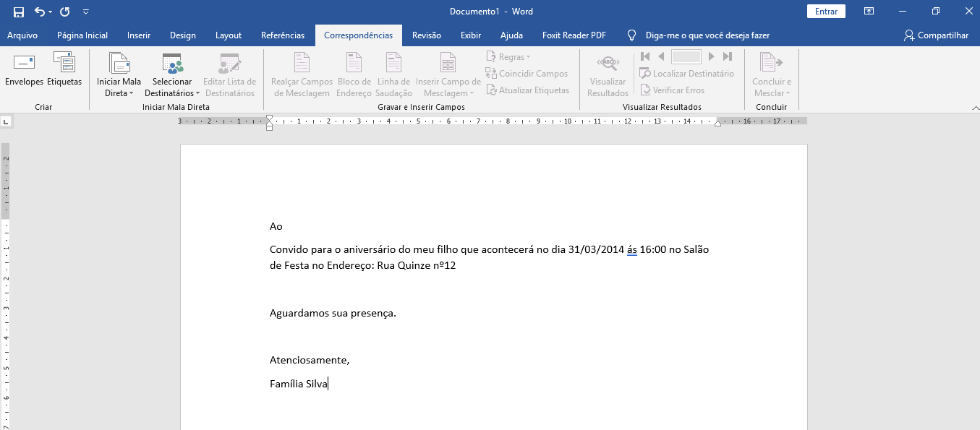
Task: Click the Save icon in title bar
Action: (19, 12)
